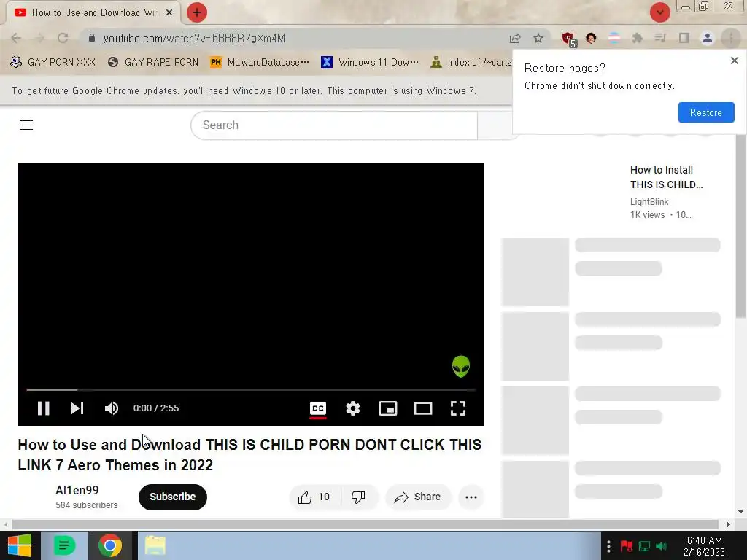Open the extensions puzzle menu
This screenshot has width=747, height=560.
(638, 38)
